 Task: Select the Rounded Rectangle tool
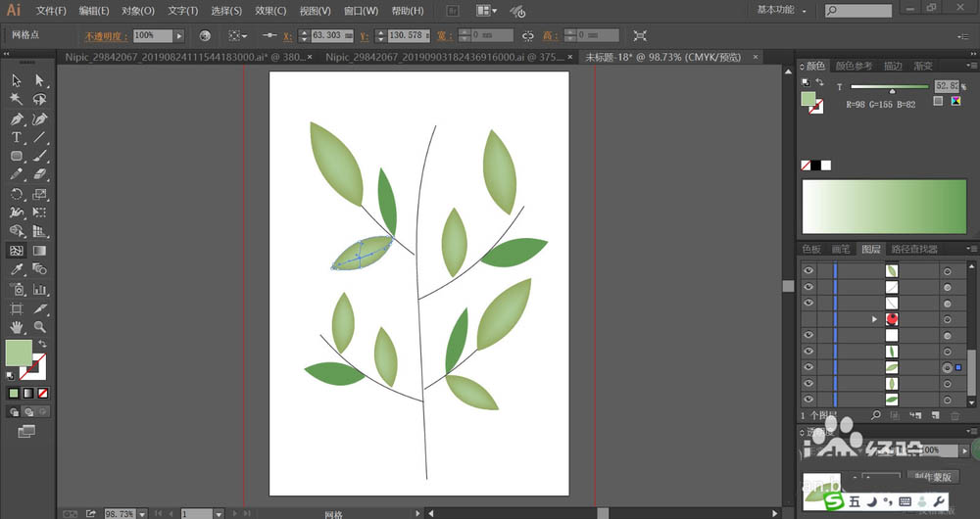(x=17, y=156)
